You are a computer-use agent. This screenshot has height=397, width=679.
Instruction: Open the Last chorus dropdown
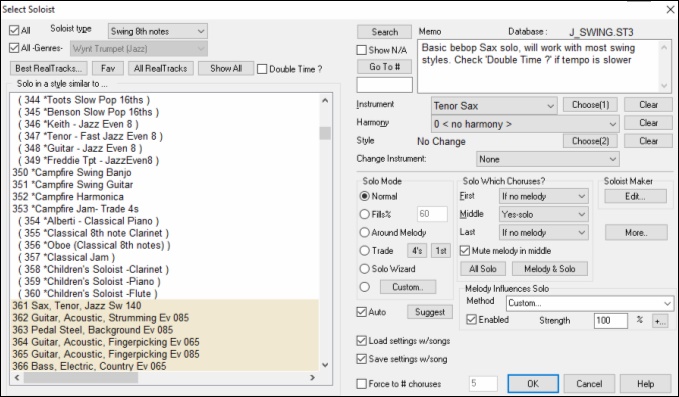(x=544, y=232)
